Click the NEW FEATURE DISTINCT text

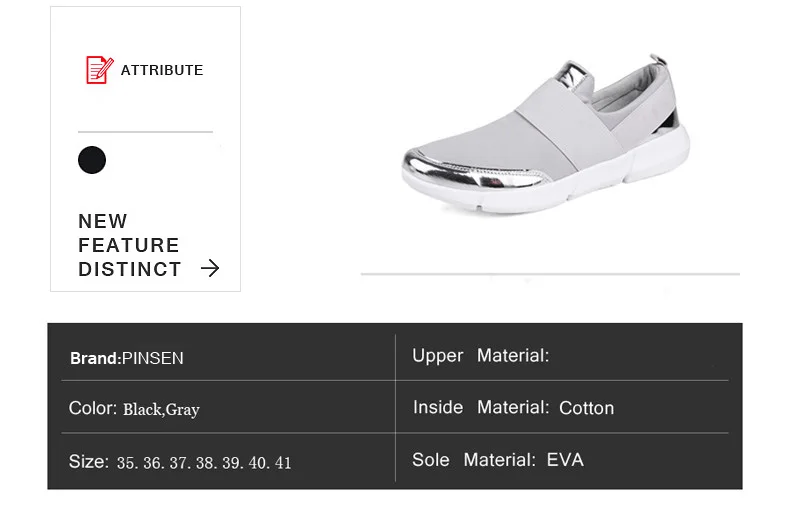pyautogui.click(x=129, y=245)
